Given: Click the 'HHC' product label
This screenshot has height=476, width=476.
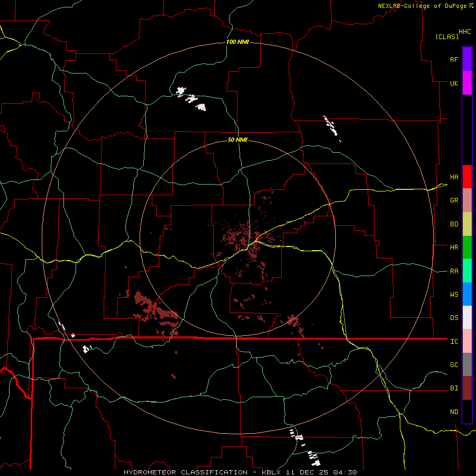Looking at the screenshot, I should (465, 32).
